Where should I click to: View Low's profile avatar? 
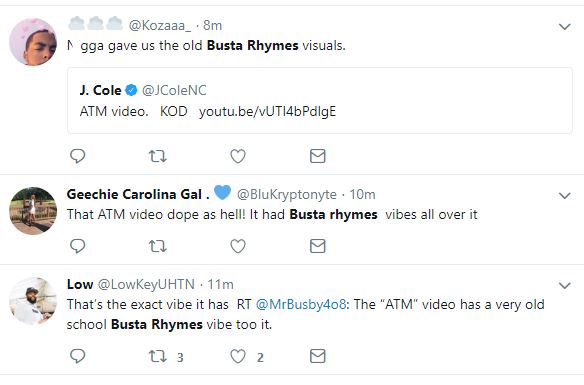click(x=33, y=301)
